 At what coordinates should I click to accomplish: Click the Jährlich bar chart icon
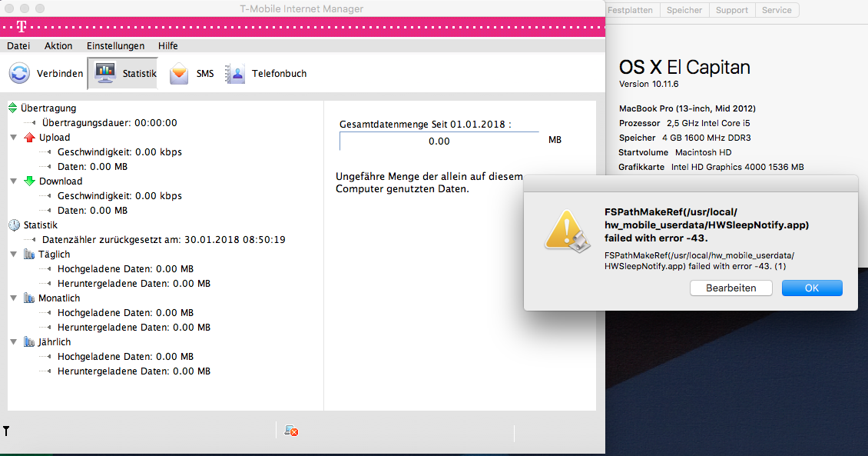tap(28, 341)
